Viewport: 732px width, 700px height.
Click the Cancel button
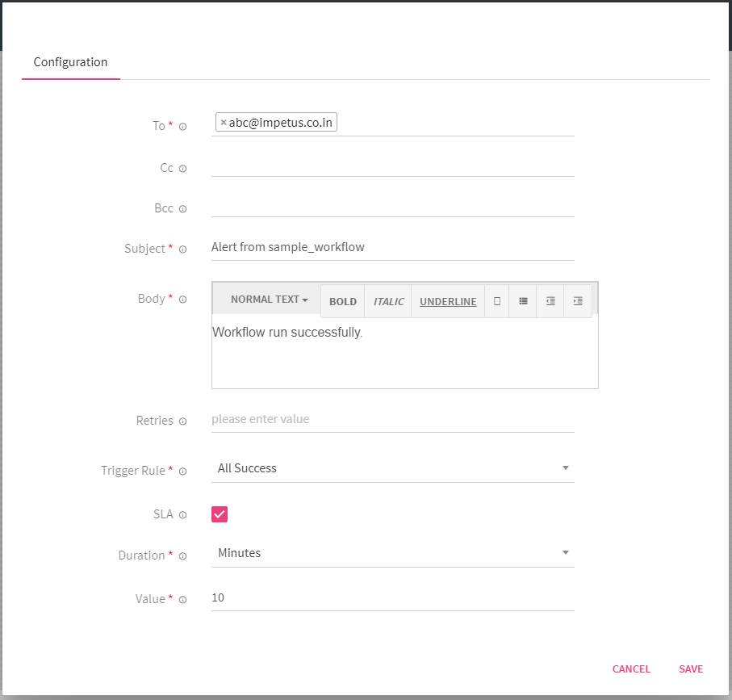coord(631,669)
